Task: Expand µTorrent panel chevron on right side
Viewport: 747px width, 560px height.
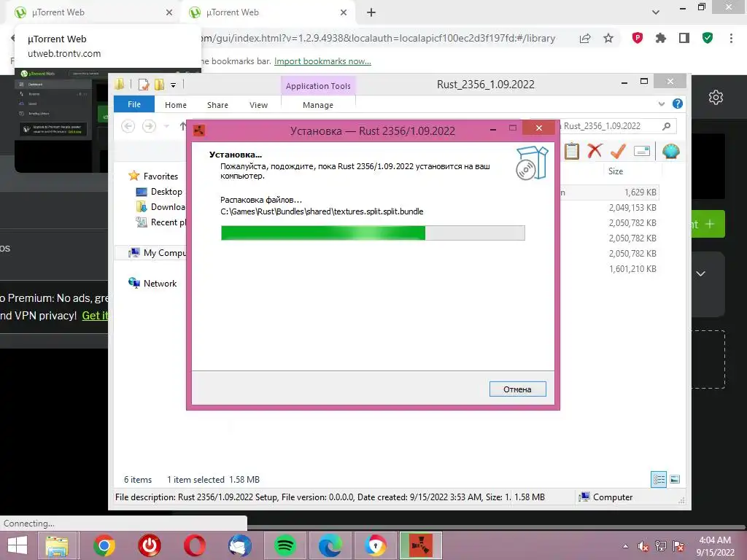Action: [701, 274]
